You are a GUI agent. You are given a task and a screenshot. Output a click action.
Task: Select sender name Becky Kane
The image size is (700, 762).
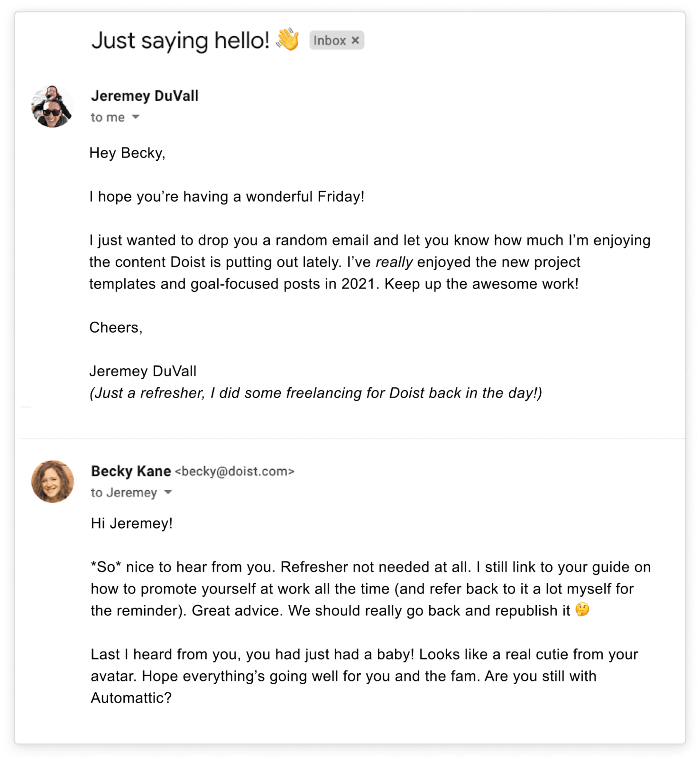(131, 471)
